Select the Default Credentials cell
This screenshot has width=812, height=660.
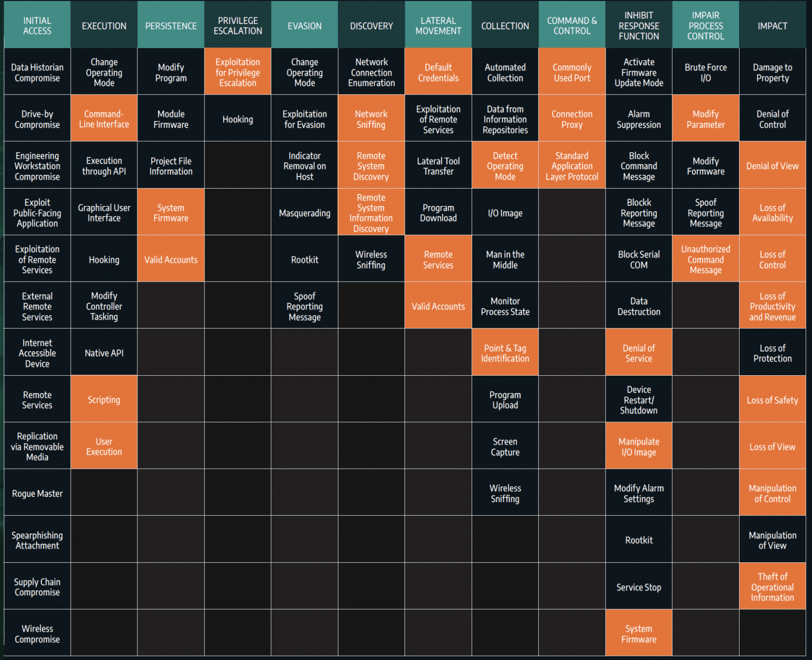[438, 72]
